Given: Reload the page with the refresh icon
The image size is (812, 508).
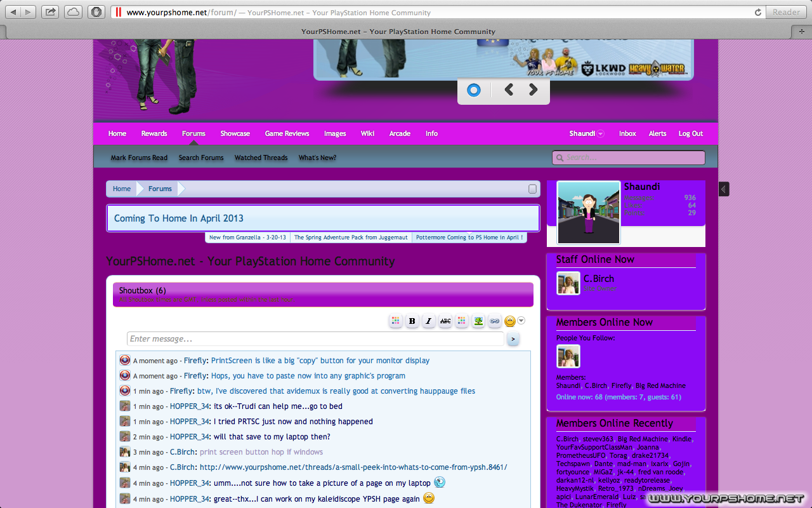Looking at the screenshot, I should (757, 12).
